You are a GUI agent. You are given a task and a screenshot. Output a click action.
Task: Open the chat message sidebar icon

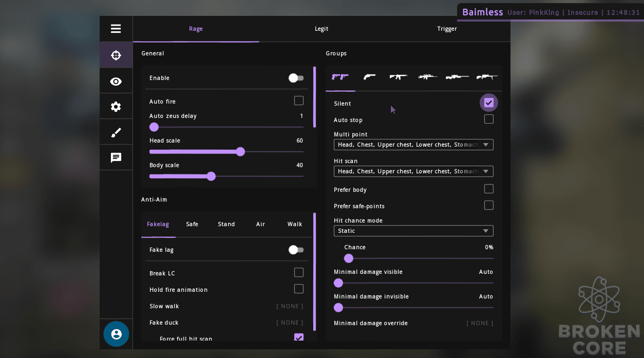116,158
